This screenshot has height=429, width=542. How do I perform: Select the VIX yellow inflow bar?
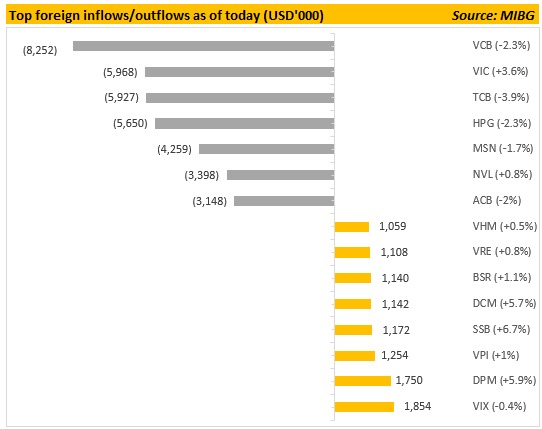[364, 407]
